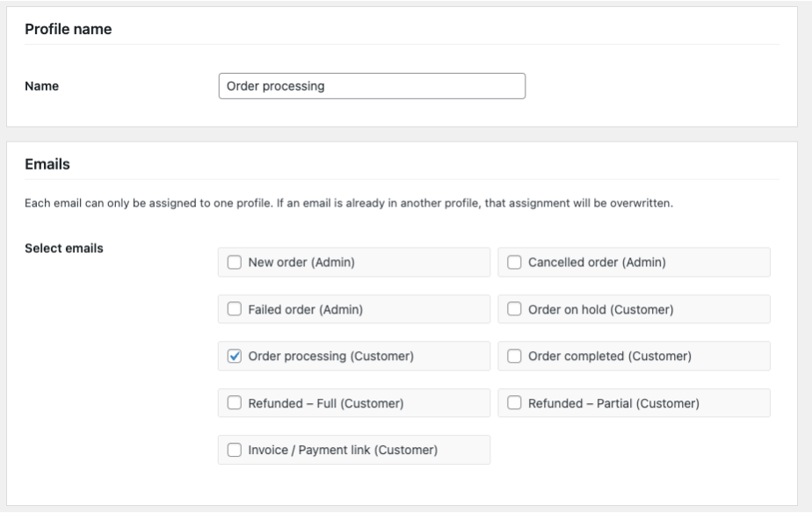Click the "Failed order (Admin)" label text
Image resolution: width=812 pixels, height=513 pixels.
point(305,309)
